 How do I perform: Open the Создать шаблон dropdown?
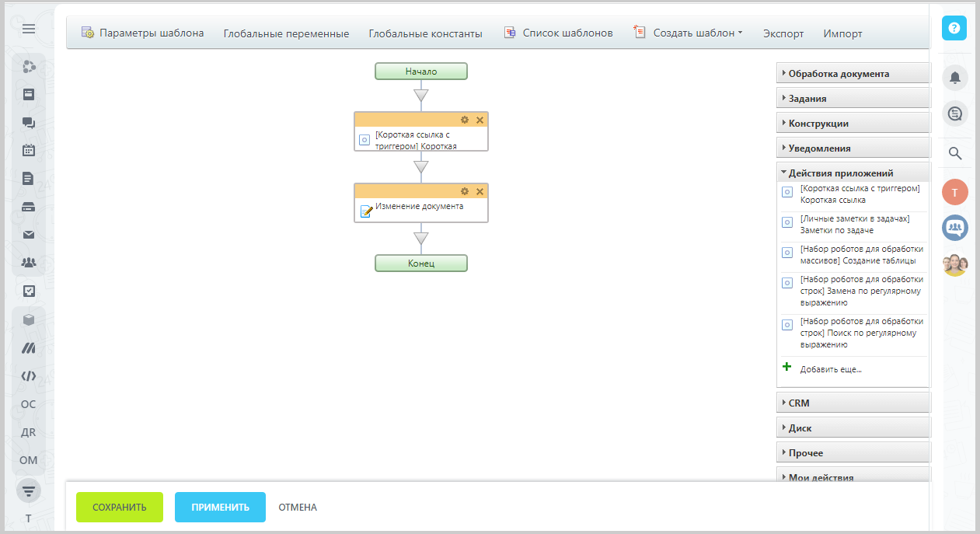coord(689,33)
